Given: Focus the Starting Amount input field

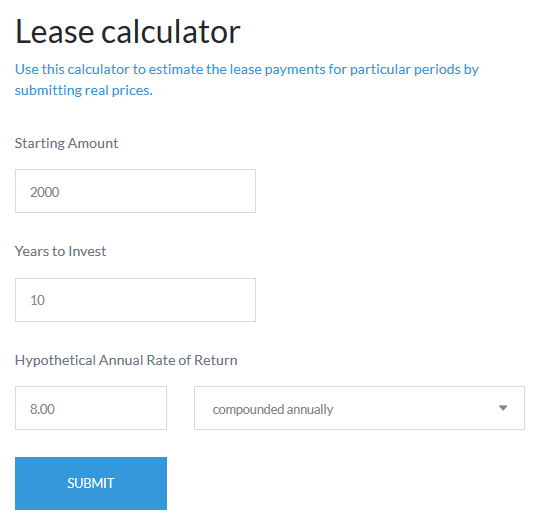Looking at the screenshot, I should pyautogui.click(x=135, y=191).
